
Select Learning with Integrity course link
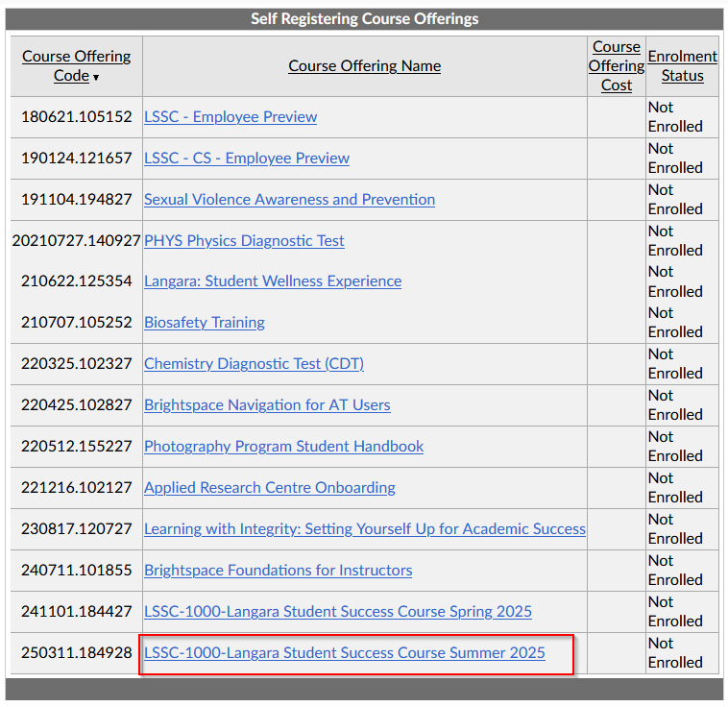point(365,529)
